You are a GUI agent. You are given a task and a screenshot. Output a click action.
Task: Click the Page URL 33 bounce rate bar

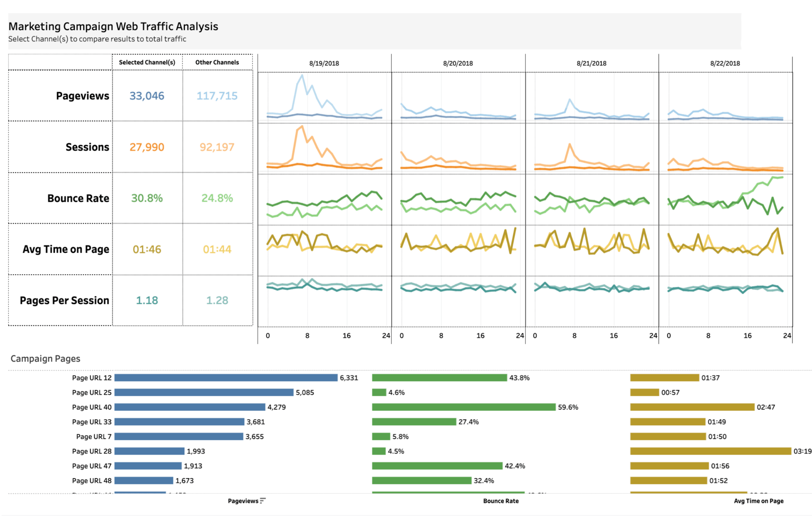414,422
